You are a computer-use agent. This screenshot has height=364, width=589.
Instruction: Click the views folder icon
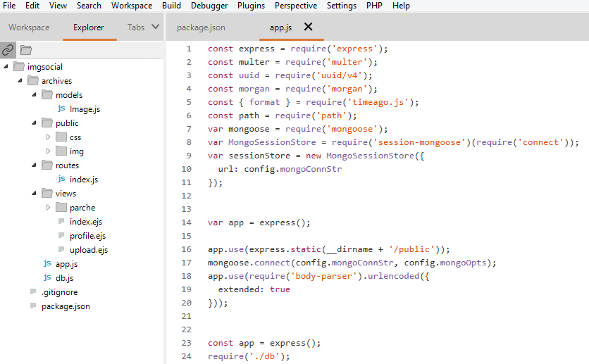47,193
